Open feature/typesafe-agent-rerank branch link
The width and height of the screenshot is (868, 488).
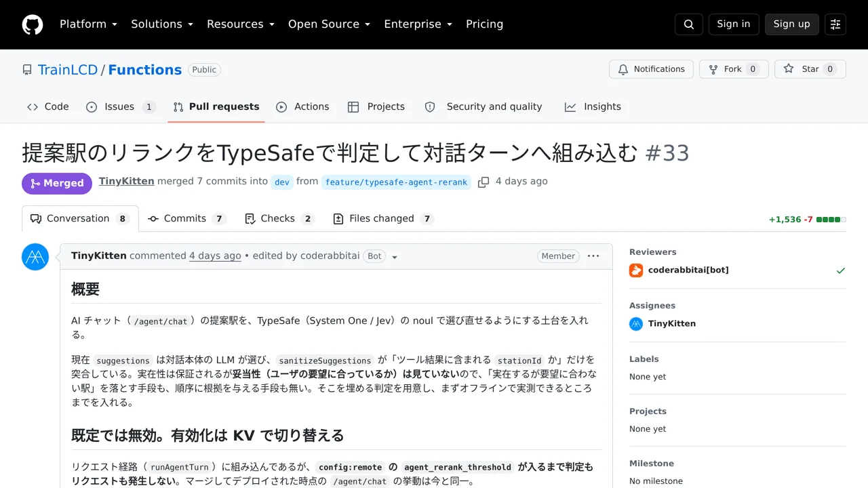click(396, 182)
